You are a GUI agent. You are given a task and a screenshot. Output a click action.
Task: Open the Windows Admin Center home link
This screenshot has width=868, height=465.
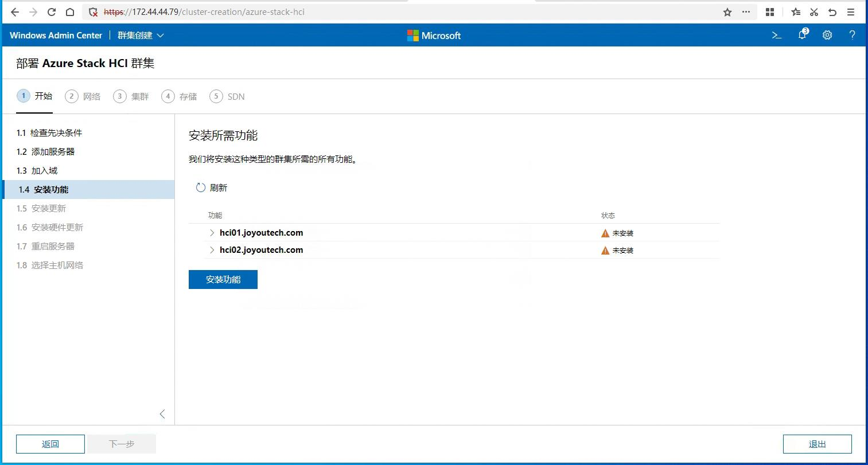pyautogui.click(x=56, y=36)
